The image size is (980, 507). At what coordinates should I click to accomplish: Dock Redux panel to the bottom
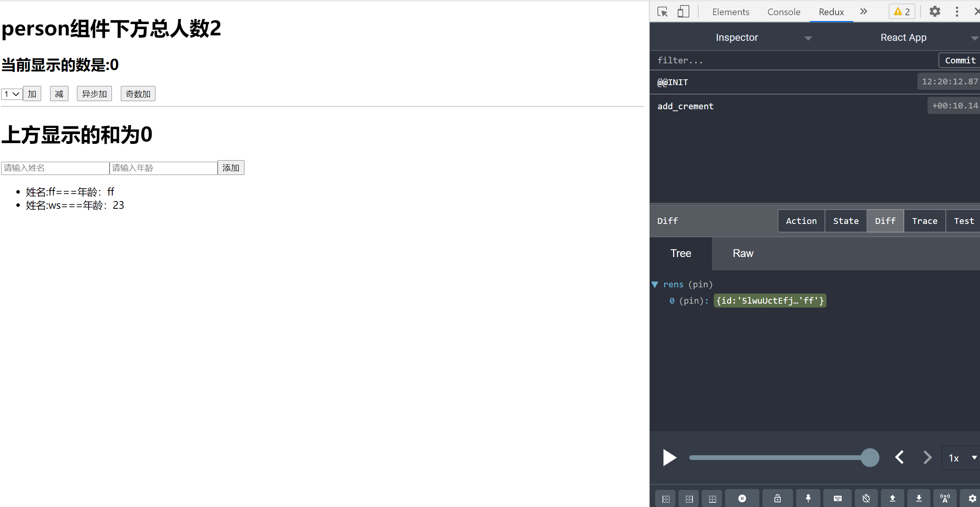712,498
